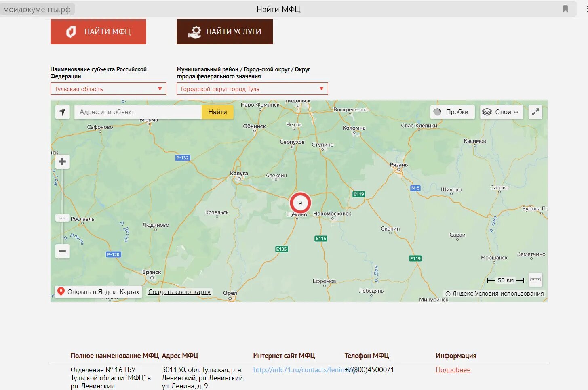The width and height of the screenshot is (588, 390).
Task: Open the Условия использования link
Action: click(509, 294)
